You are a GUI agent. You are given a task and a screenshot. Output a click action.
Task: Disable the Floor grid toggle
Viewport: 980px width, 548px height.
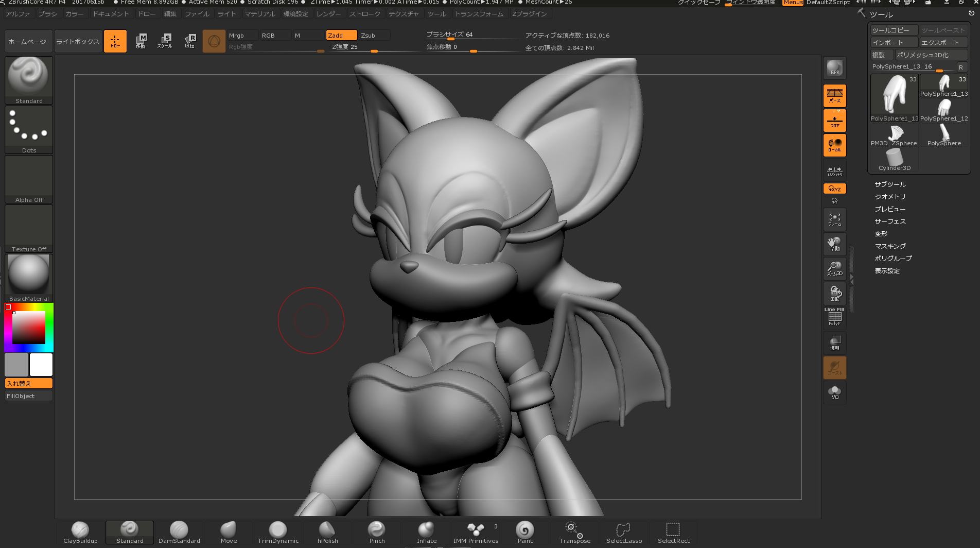pos(834,121)
